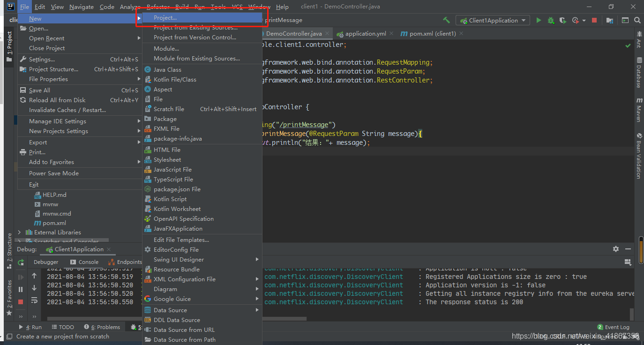
Task: Open the Database side panel
Action: click(639, 72)
